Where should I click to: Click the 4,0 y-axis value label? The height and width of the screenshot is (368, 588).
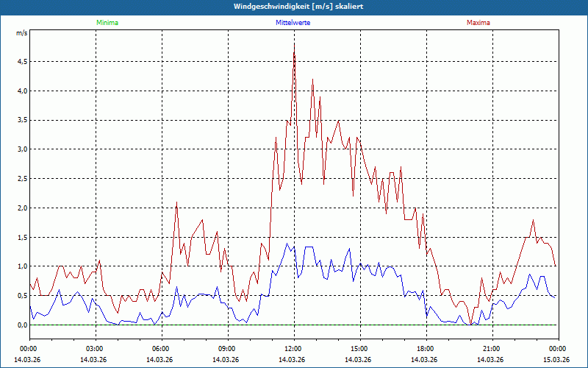pyautogui.click(x=22, y=91)
